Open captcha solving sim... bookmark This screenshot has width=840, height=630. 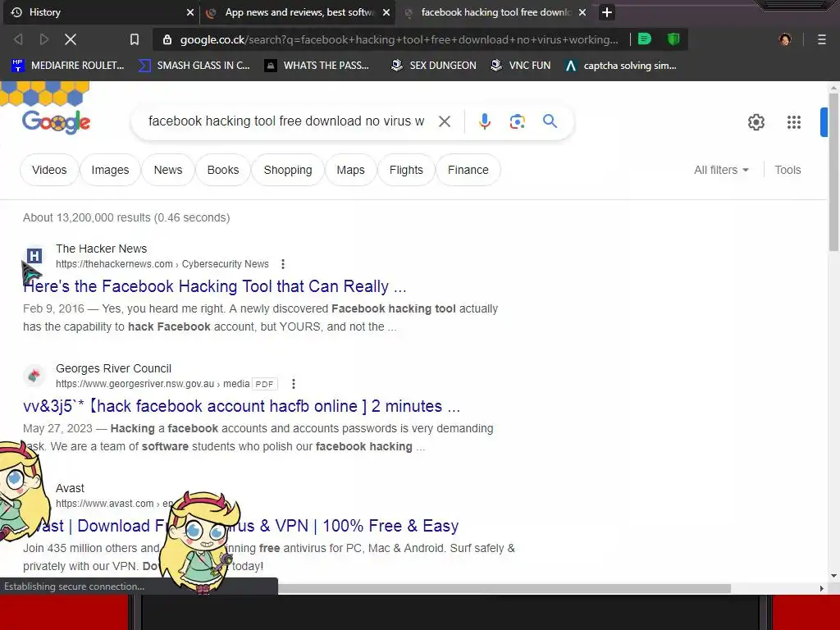(x=620, y=66)
